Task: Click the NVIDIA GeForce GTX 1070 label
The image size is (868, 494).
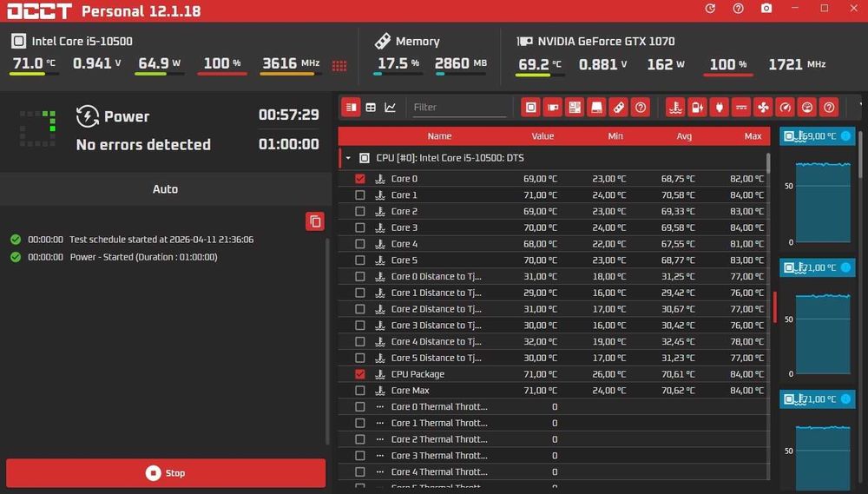Action: click(x=606, y=42)
